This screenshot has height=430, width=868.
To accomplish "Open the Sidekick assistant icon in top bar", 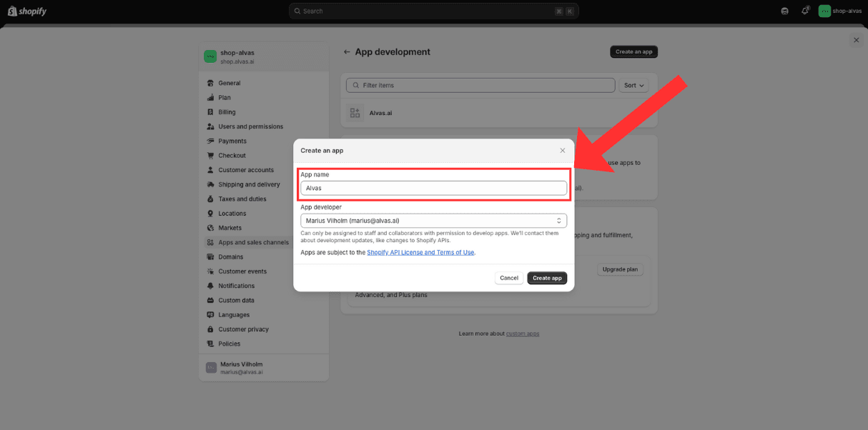I will 785,11.
